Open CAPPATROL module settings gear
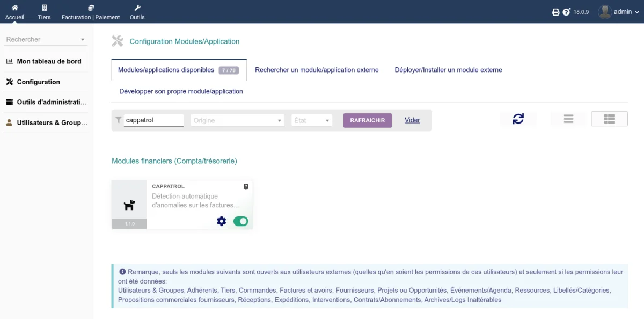The height and width of the screenshot is (319, 644). [x=221, y=221]
